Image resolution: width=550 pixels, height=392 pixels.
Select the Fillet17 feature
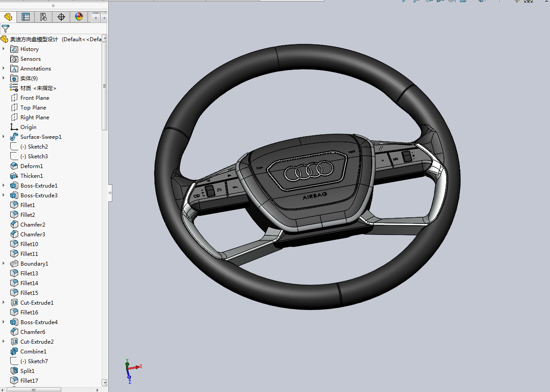[x=29, y=381]
